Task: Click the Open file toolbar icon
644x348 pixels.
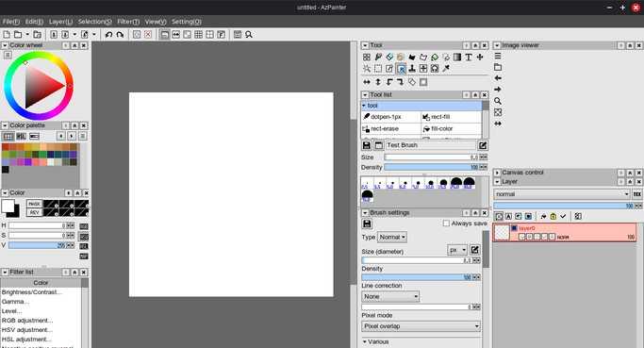Action: [x=18, y=35]
